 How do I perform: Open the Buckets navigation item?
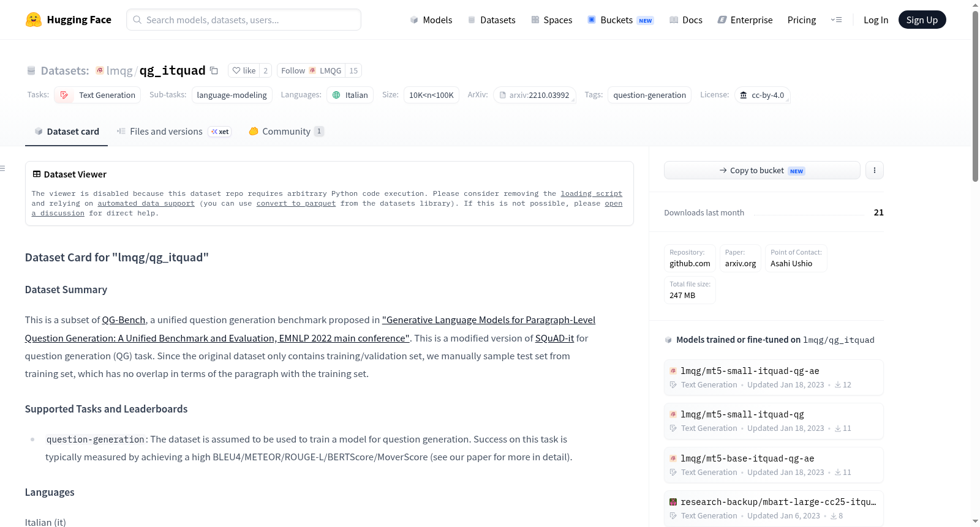620,20
